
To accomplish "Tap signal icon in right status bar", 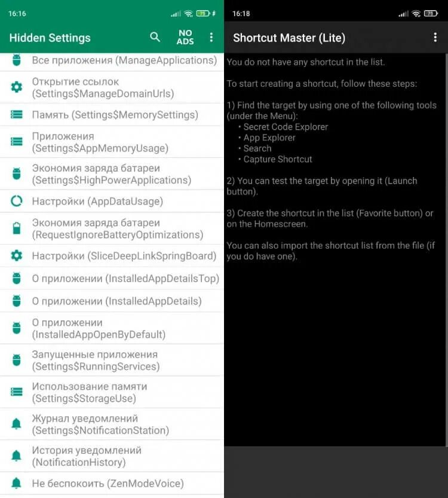I will (403, 14).
